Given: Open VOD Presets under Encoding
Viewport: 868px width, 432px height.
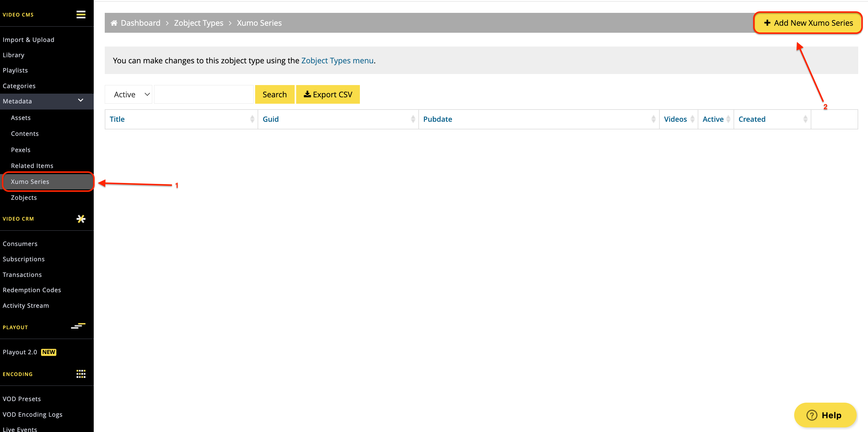Looking at the screenshot, I should 21,399.
